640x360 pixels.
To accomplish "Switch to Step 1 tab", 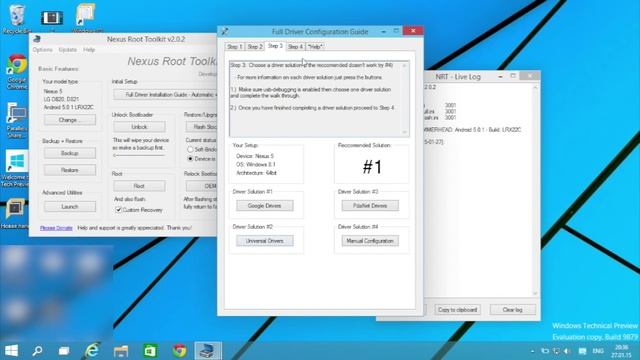I will click(234, 47).
